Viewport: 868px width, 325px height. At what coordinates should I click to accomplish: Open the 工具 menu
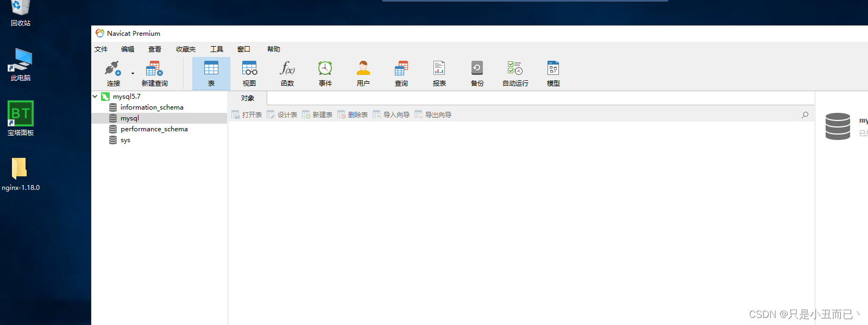(217, 49)
